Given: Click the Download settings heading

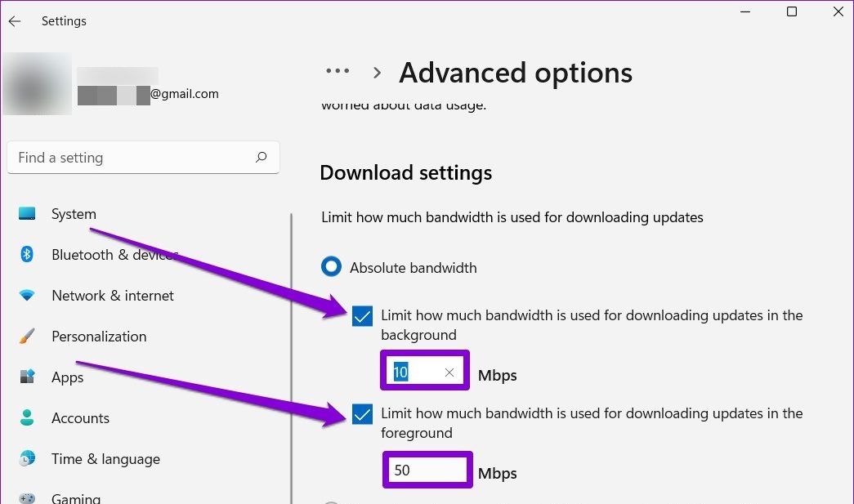Looking at the screenshot, I should pos(406,172).
